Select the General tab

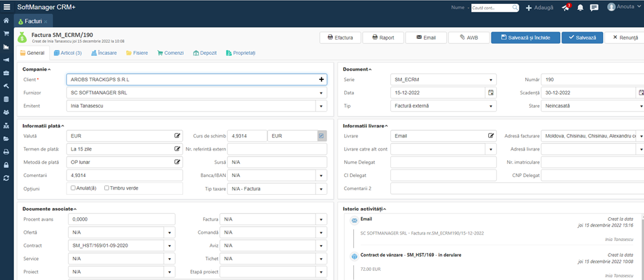pos(32,53)
